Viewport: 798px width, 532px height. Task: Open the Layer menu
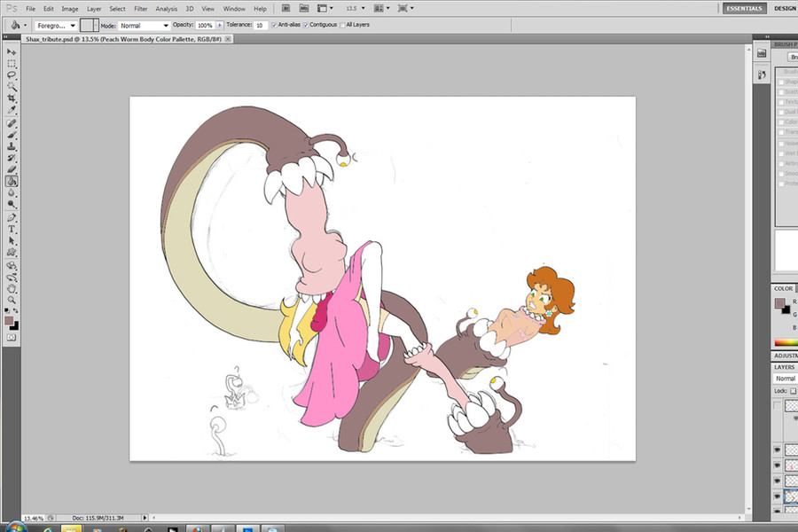pyautogui.click(x=94, y=9)
